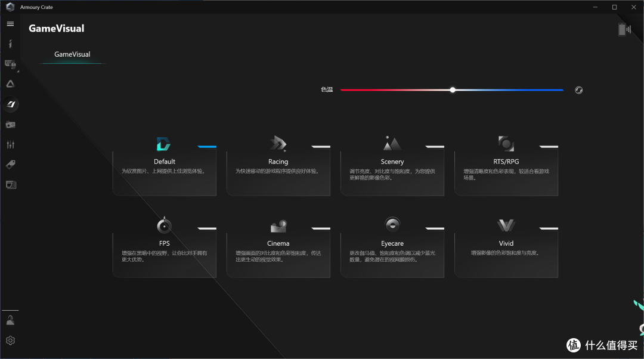This screenshot has width=644, height=359.
Task: Select the RTS/RPG mode label
Action: (506, 162)
